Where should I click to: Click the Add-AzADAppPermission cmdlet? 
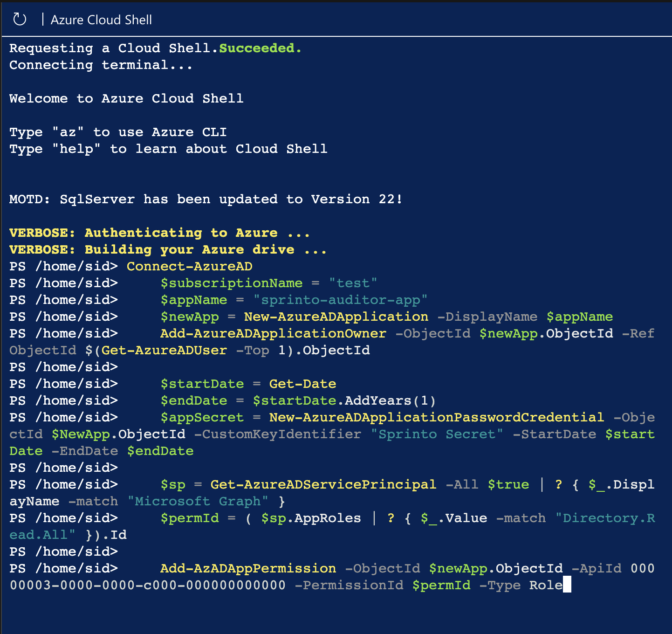point(248,568)
